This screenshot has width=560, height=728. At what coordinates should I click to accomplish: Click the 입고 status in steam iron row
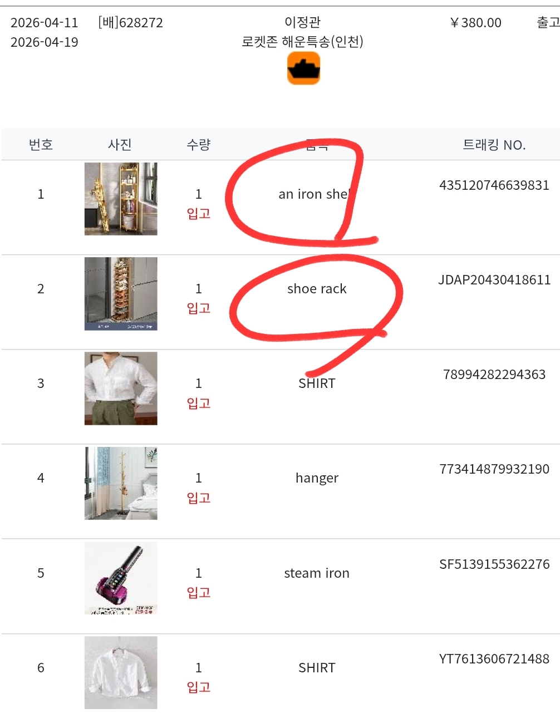click(199, 593)
